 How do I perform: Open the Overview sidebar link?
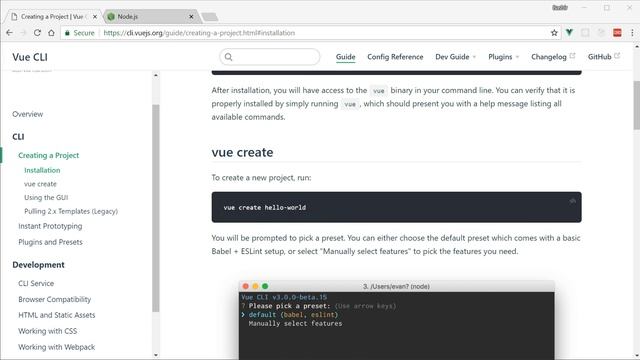(x=27, y=114)
